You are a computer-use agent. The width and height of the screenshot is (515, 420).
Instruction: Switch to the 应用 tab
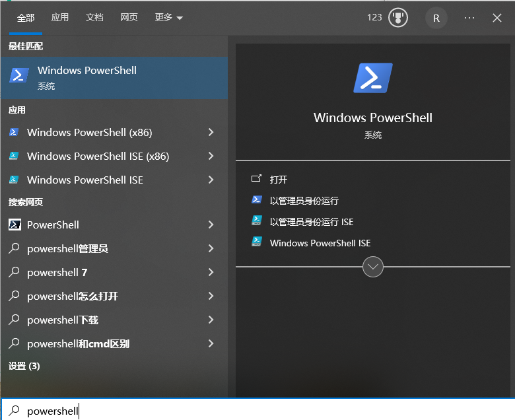pyautogui.click(x=60, y=17)
